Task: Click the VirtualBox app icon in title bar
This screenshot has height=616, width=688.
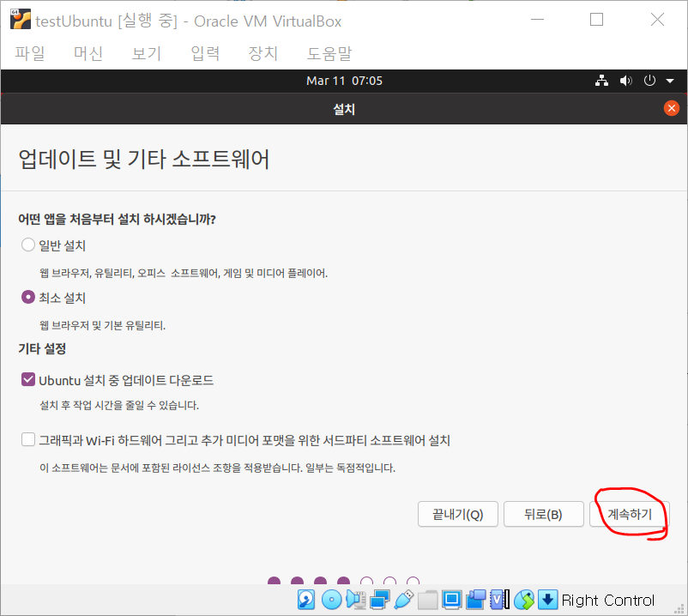Action: [x=21, y=20]
